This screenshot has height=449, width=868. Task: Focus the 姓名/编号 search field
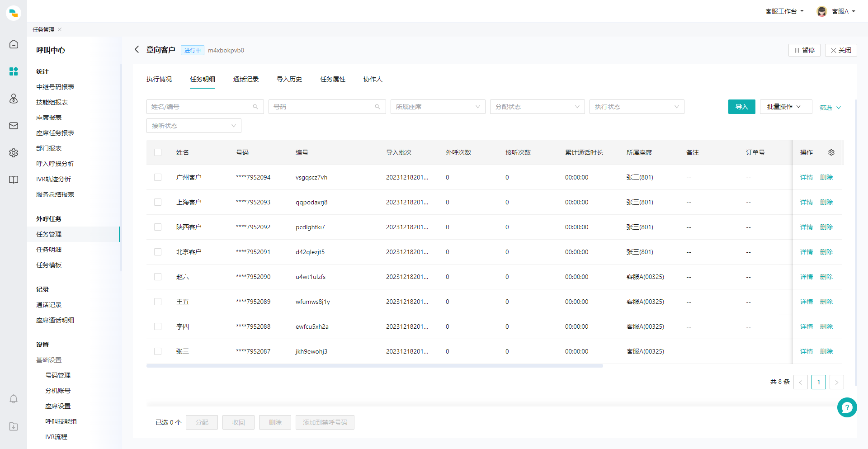pos(205,107)
